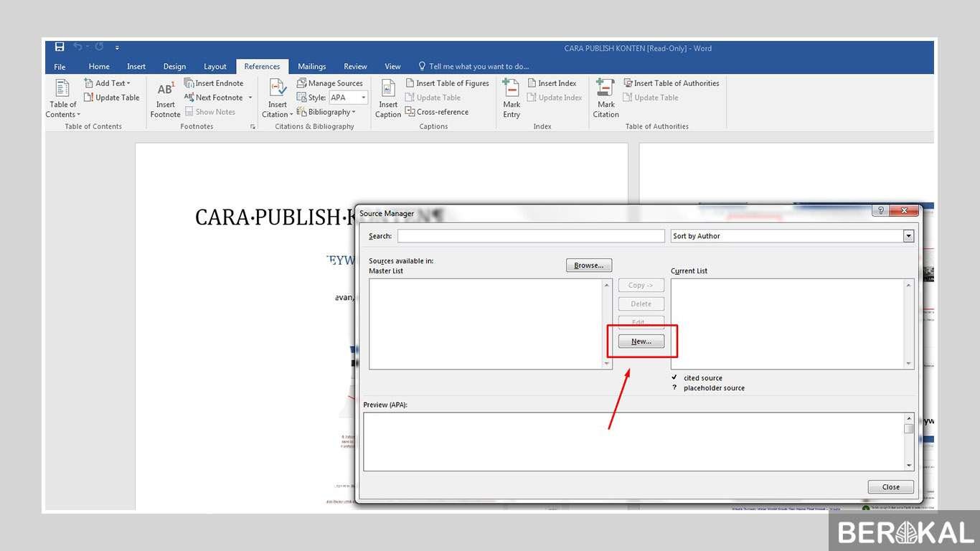Click the Add Text button
The width and height of the screenshot is (980, 551).
click(108, 83)
